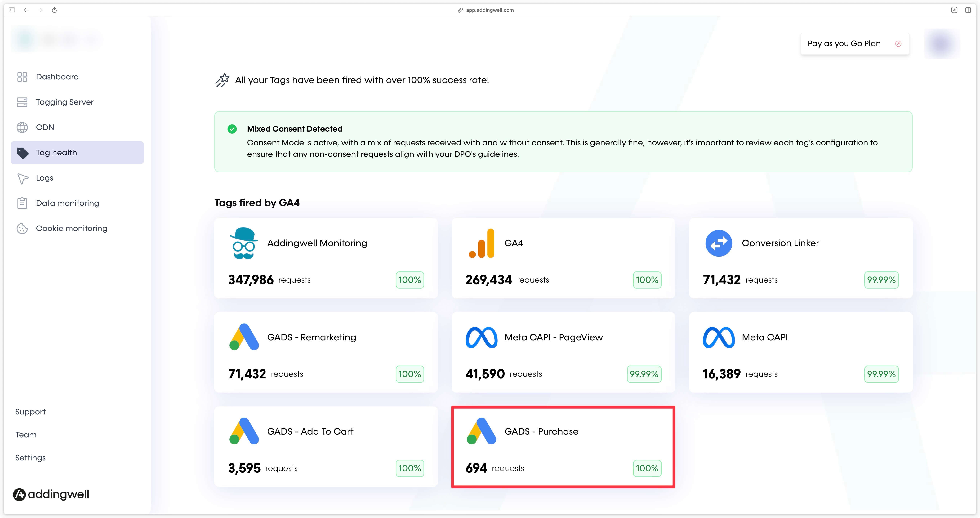Click the GADS - Purchase card title

(541, 431)
